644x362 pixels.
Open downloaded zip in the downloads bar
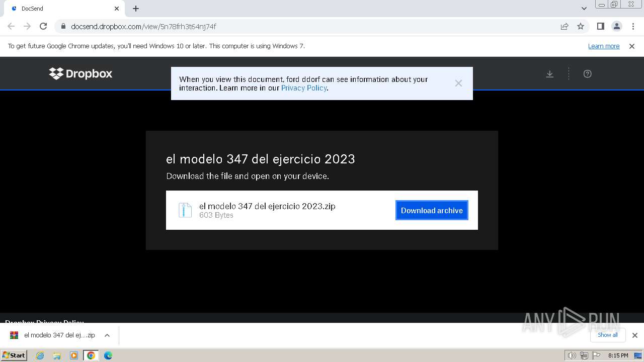click(x=52, y=335)
